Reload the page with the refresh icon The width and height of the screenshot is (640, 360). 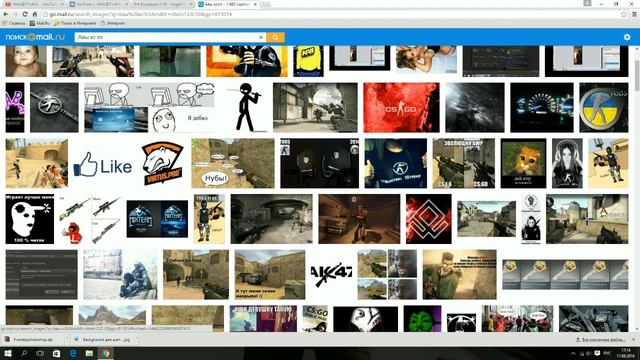point(25,14)
